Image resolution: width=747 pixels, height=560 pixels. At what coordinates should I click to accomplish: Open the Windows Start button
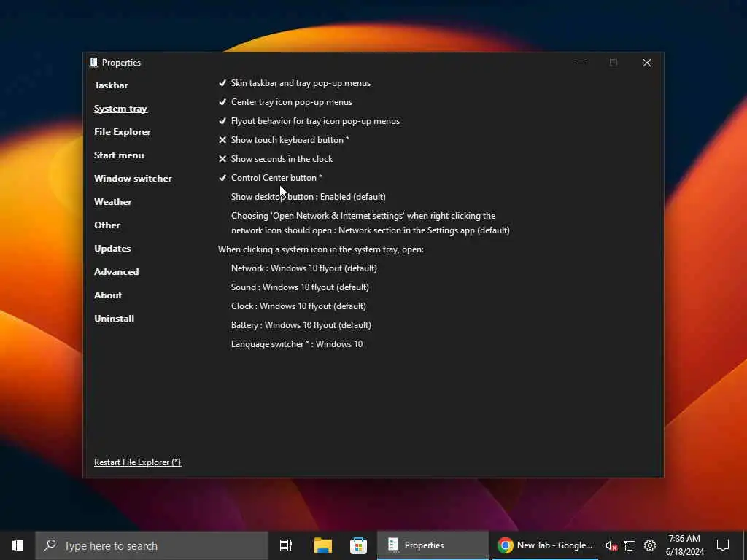[18, 545]
